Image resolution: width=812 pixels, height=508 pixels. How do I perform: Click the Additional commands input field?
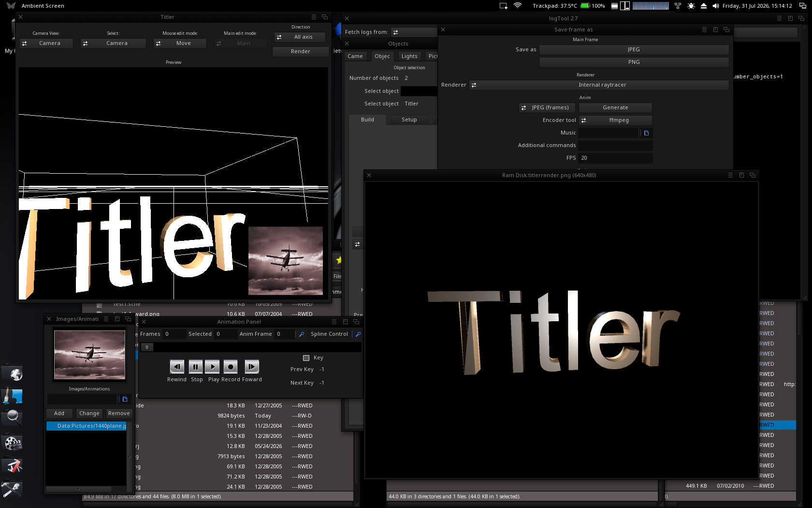pyautogui.click(x=615, y=146)
